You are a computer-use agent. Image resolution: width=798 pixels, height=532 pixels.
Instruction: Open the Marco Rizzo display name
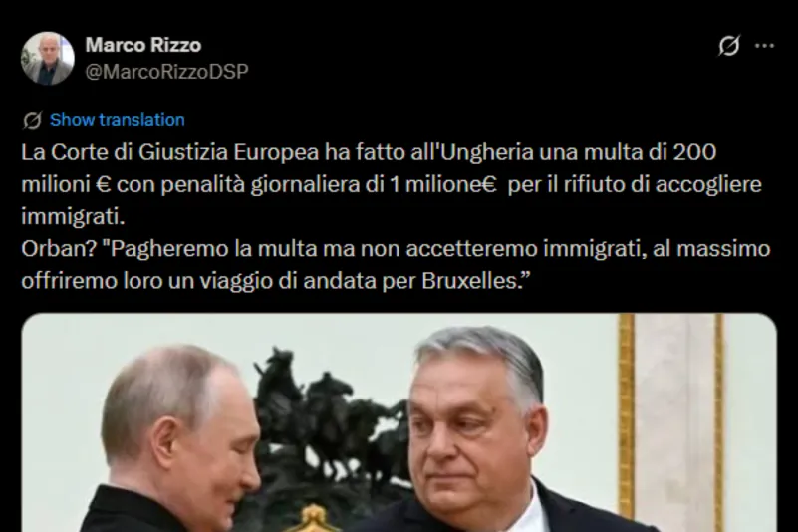coord(143,45)
